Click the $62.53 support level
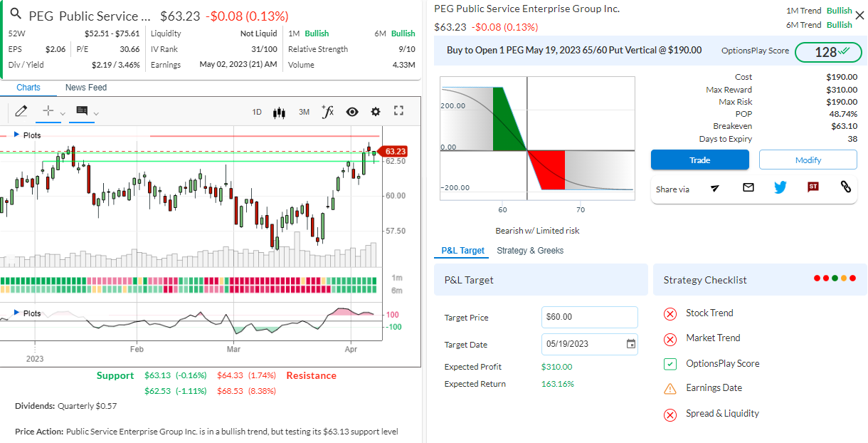This screenshot has height=443, width=868. tap(175, 391)
